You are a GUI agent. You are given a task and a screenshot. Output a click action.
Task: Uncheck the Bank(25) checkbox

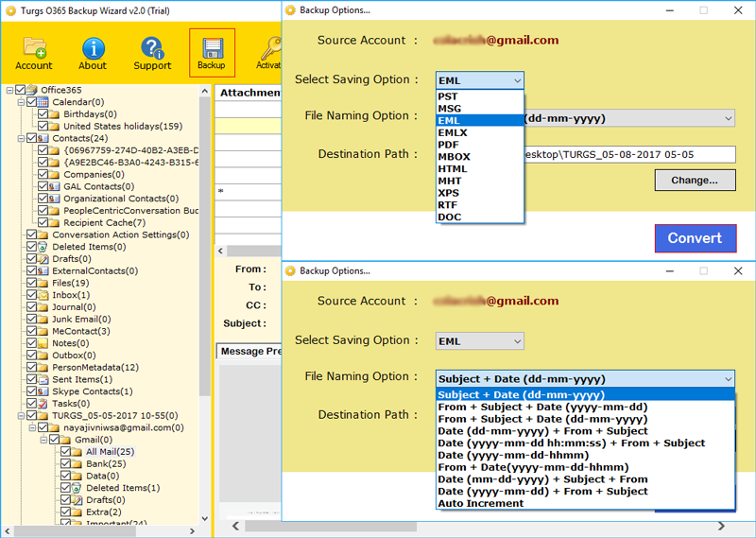point(65,463)
